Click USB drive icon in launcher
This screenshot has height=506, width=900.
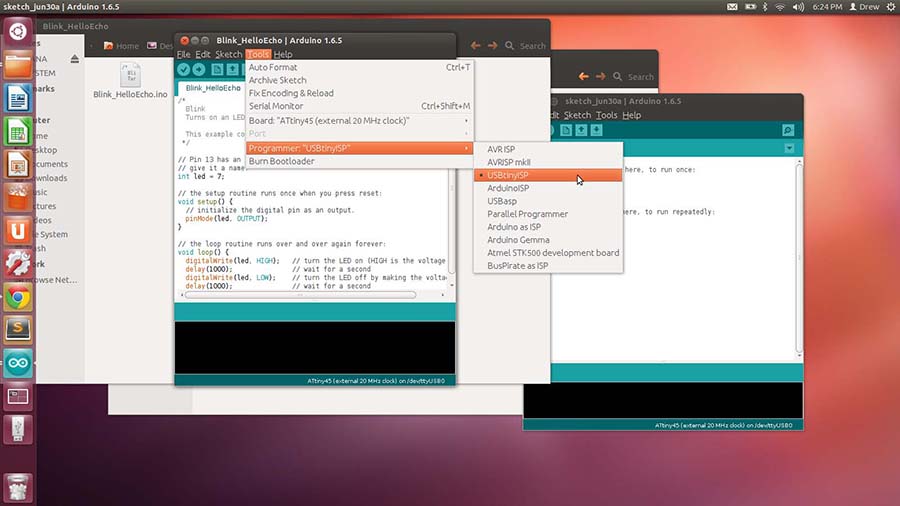18,430
